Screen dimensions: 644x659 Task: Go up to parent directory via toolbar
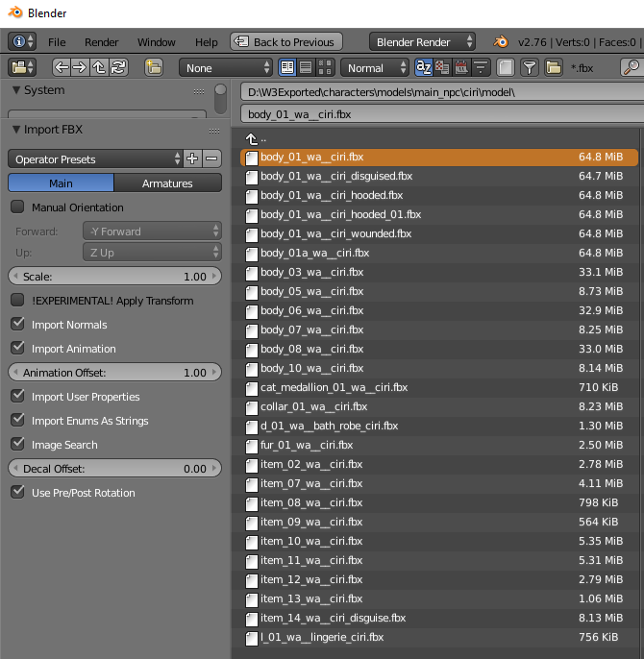[x=99, y=67]
